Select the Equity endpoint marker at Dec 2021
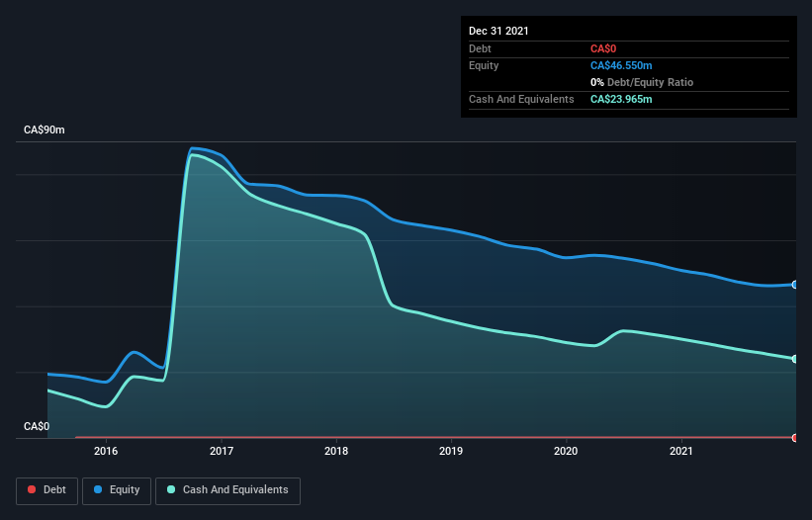Image resolution: width=812 pixels, height=520 pixels. [x=795, y=285]
